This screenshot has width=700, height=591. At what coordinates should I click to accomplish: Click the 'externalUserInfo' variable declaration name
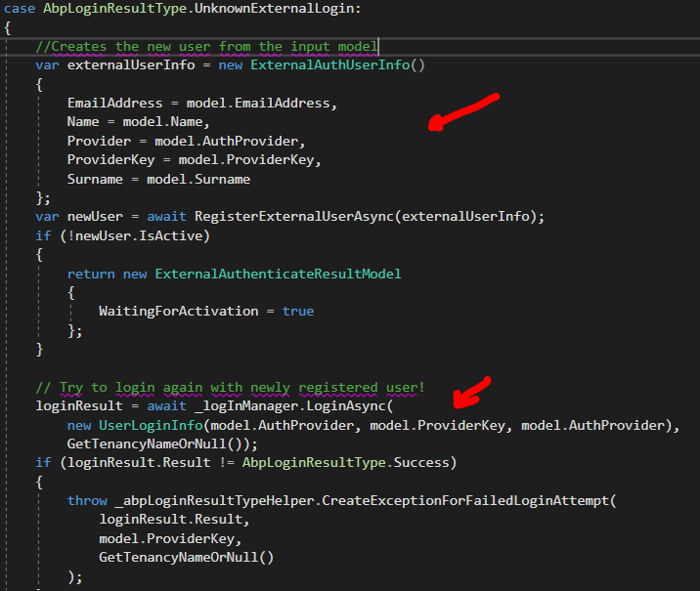click(131, 65)
